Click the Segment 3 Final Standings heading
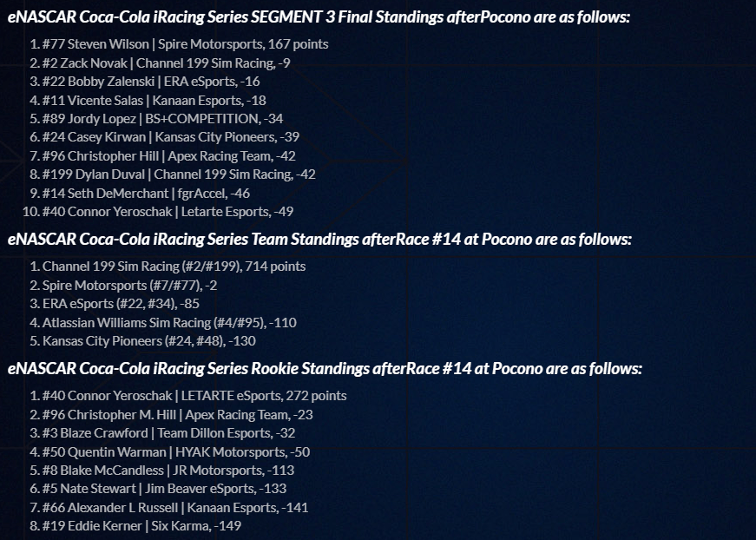 point(319,16)
